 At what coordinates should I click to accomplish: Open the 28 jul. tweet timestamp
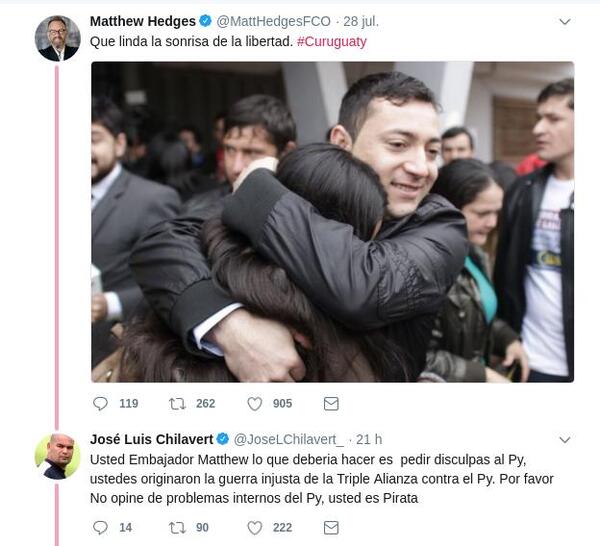click(x=361, y=21)
